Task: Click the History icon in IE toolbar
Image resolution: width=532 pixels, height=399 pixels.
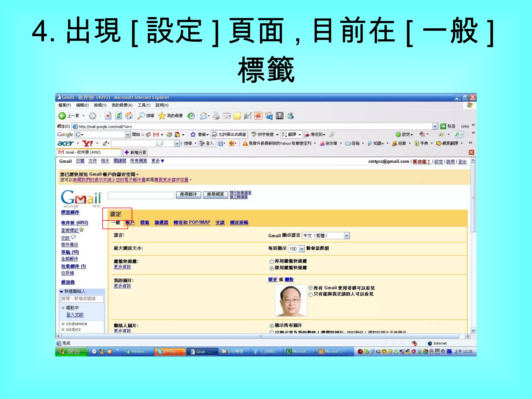Action: 191,116
